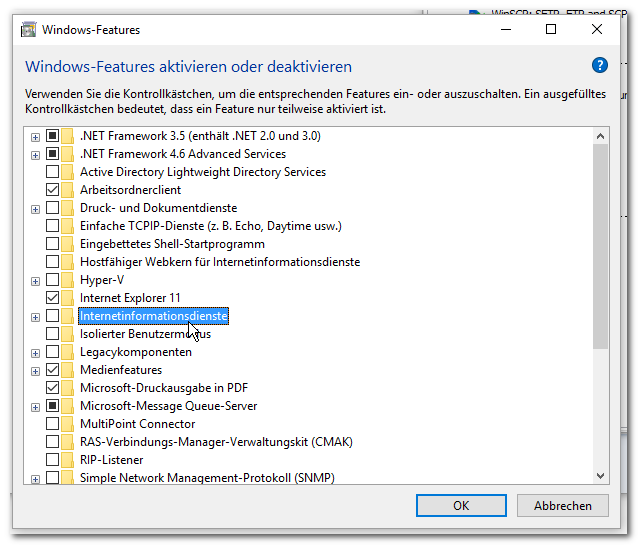Screen dimensions: 638x545
Task: Select the Arbeitsordnerclient entry
Action: pos(130,190)
